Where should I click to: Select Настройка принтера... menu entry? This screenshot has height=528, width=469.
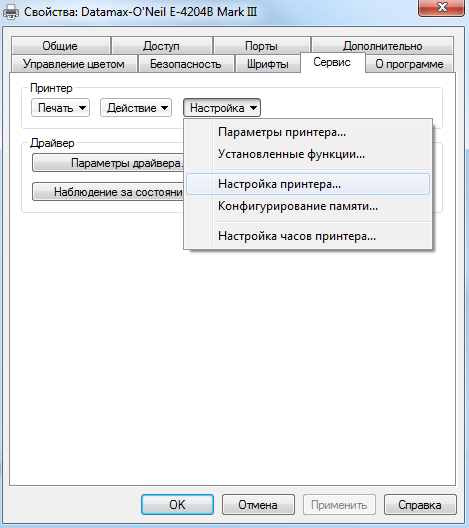(308, 184)
